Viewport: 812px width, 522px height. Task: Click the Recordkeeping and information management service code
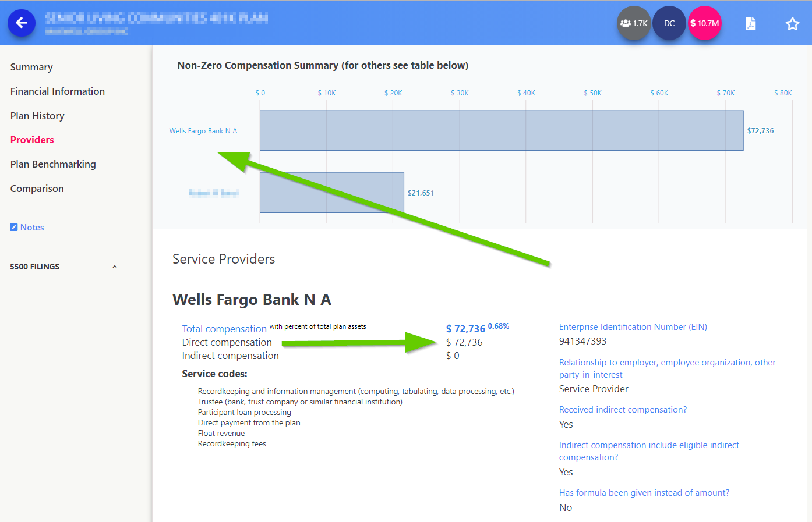[x=356, y=391]
